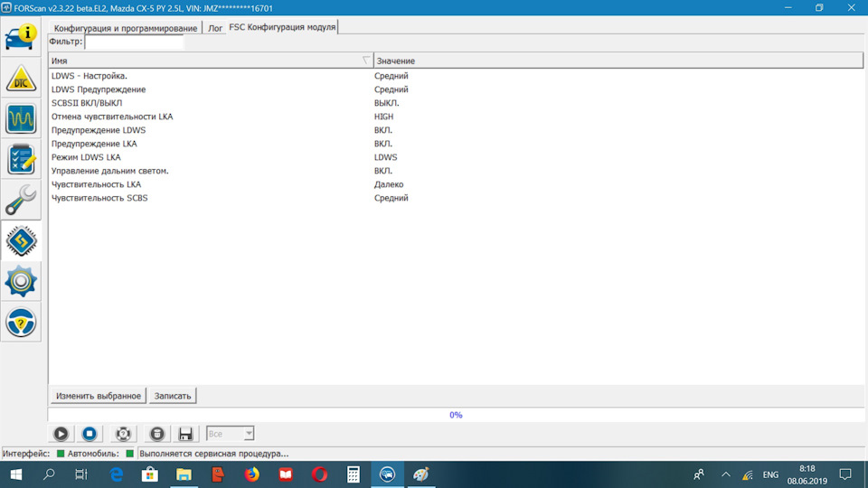Open the Windows Start menu

(16, 474)
